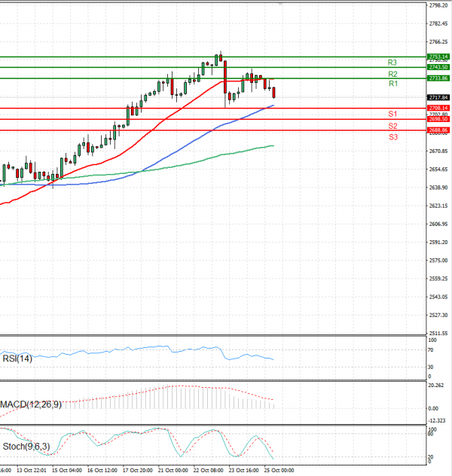This screenshot has width=452, height=476.
Task: Click the RSI scale level 30
Action: (x=430, y=367)
